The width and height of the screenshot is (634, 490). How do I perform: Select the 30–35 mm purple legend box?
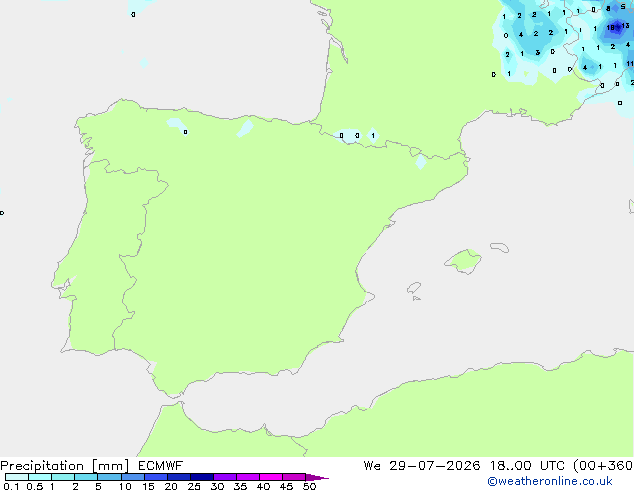(225, 477)
